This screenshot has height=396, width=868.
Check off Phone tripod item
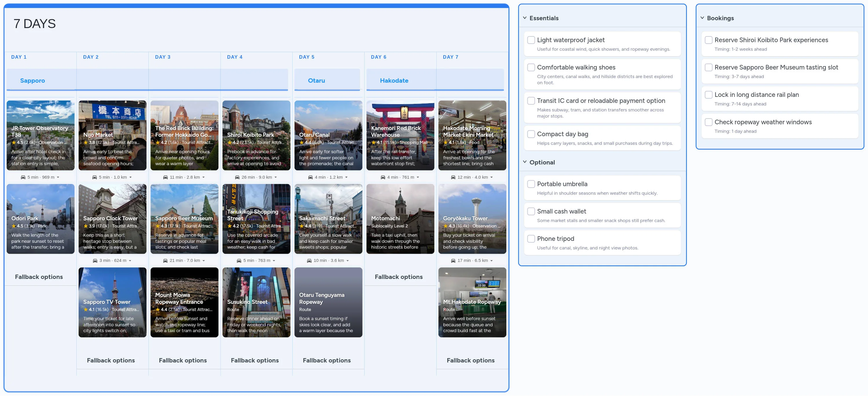(x=531, y=239)
